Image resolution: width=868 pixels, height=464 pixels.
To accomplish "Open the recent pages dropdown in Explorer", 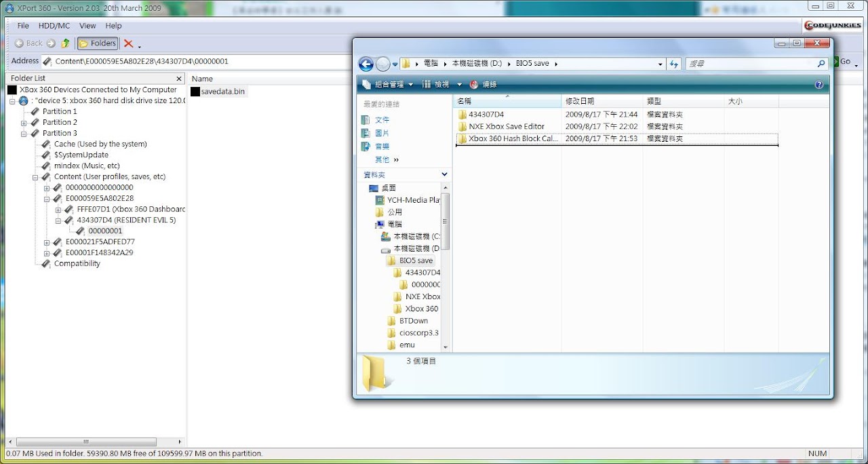I will pyautogui.click(x=395, y=64).
